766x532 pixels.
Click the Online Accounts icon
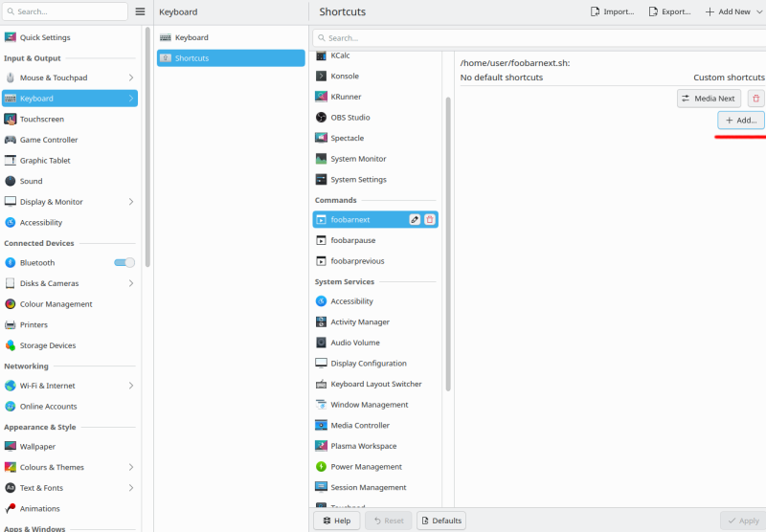tap(11, 406)
